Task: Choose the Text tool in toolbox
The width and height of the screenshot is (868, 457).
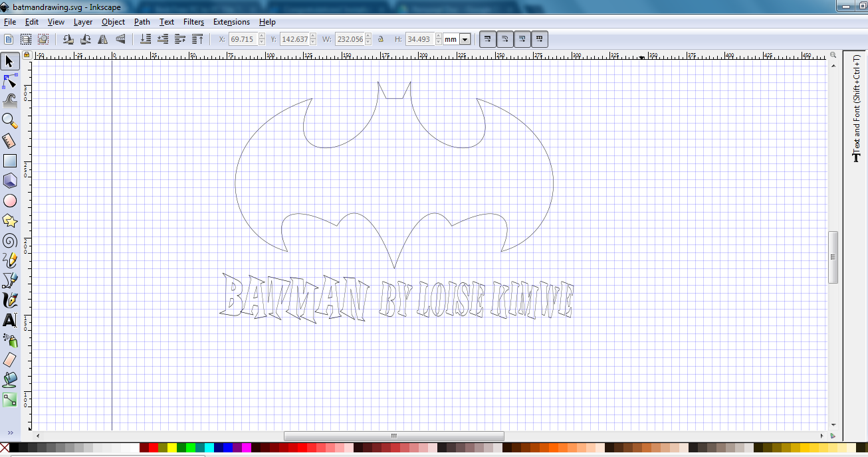Action: click(x=9, y=320)
